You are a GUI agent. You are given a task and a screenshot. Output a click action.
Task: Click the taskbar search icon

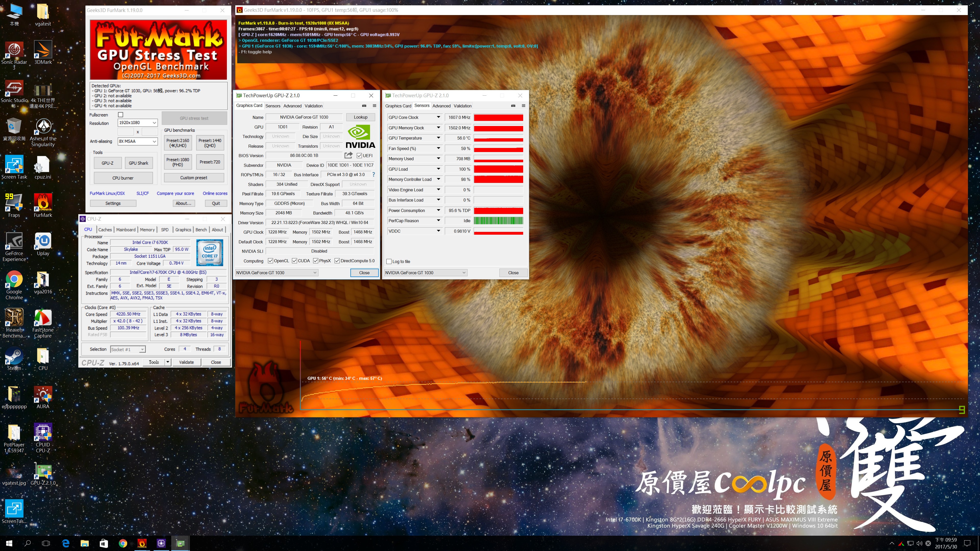[27, 543]
